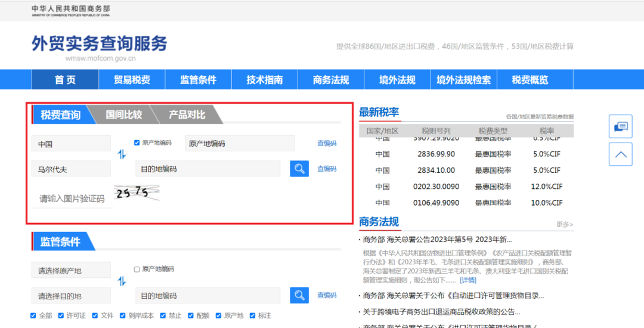The image size is (644, 328).
Task: Click the 外贸实务查询服务 site title
Action: pyautogui.click(x=100, y=44)
